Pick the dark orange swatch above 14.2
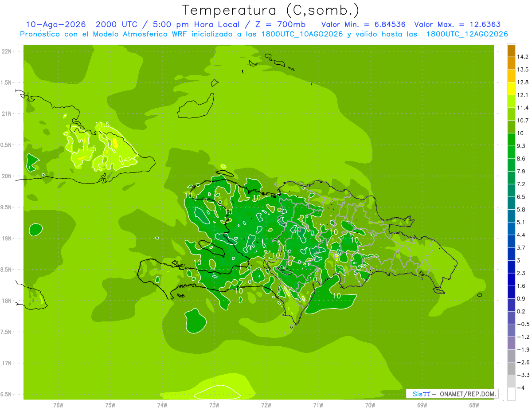Screen dimensions: 532x411 tap(511, 51)
